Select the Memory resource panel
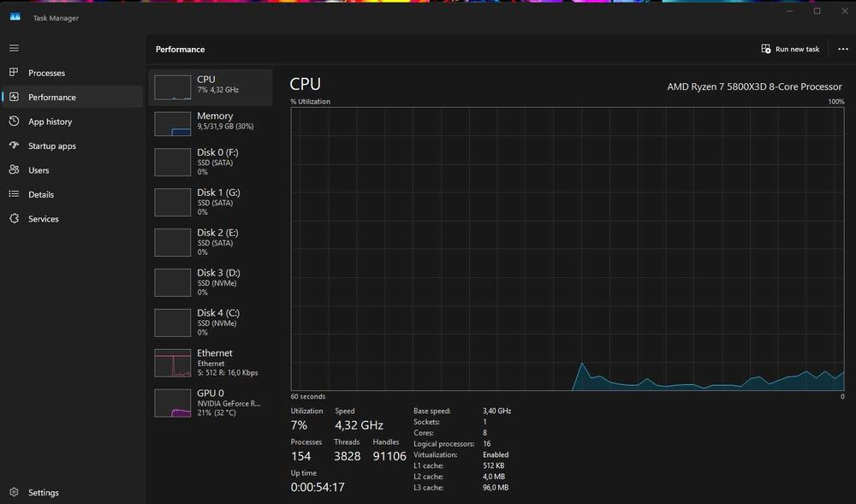 tap(211, 124)
